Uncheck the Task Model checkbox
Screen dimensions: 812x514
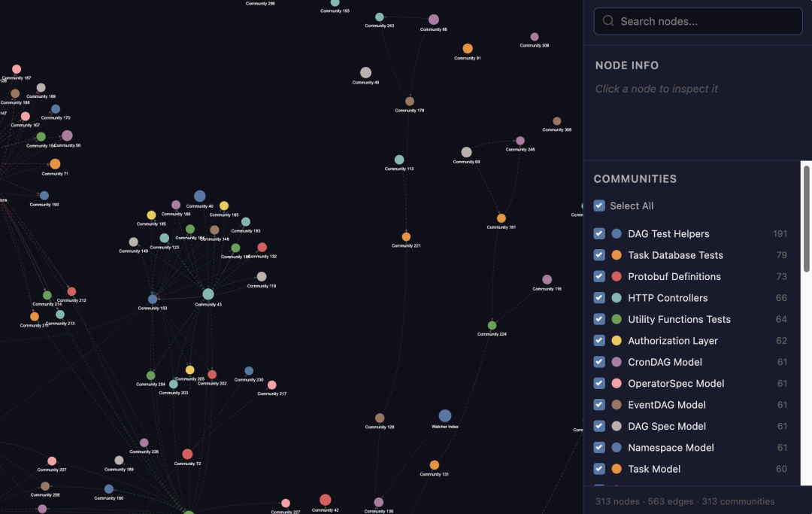[x=599, y=469]
